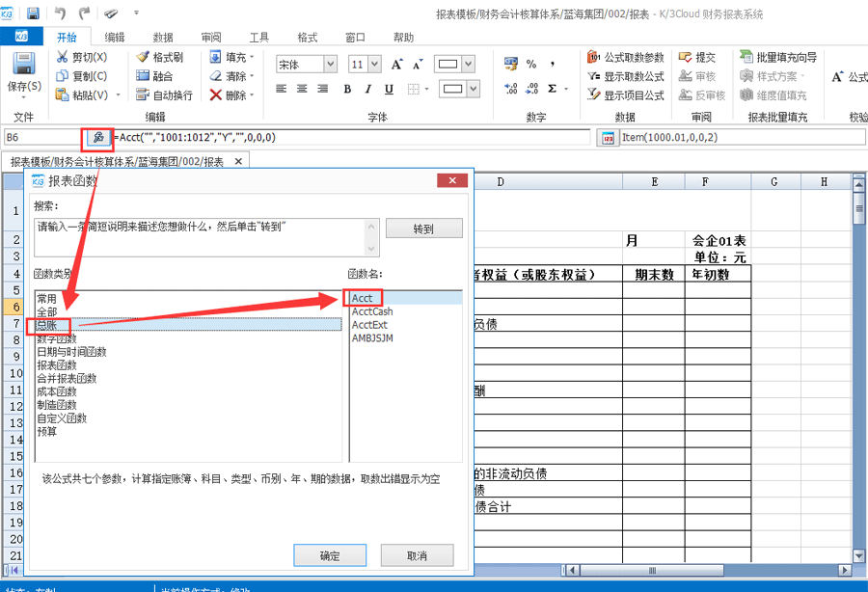Click 显示取数公式 show formulas
868x592 pixels.
click(x=626, y=76)
